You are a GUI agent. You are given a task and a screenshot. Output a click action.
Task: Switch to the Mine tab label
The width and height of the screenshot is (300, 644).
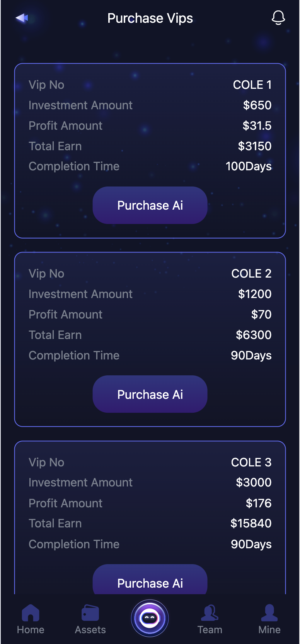click(x=269, y=630)
